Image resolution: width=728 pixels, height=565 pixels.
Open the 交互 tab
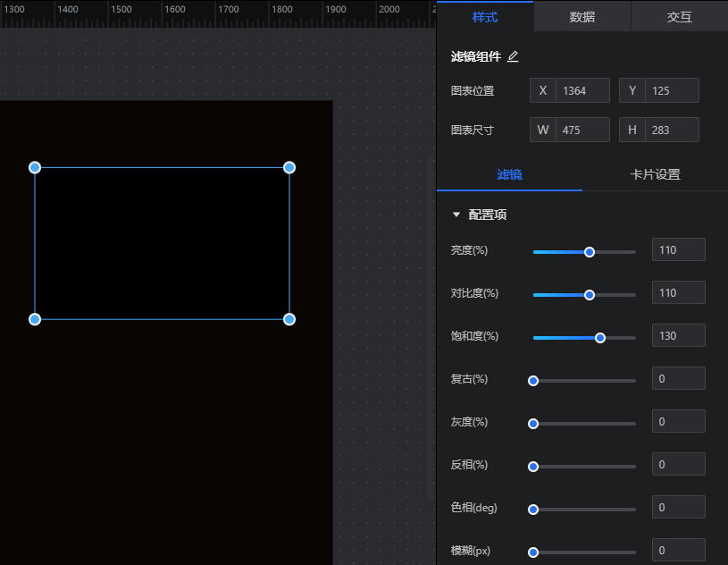tap(679, 16)
